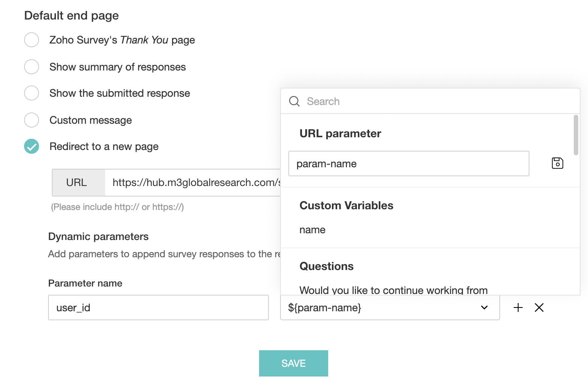588x387 pixels.
Task: Click the dropdown chevron arrow
Action: [484, 307]
